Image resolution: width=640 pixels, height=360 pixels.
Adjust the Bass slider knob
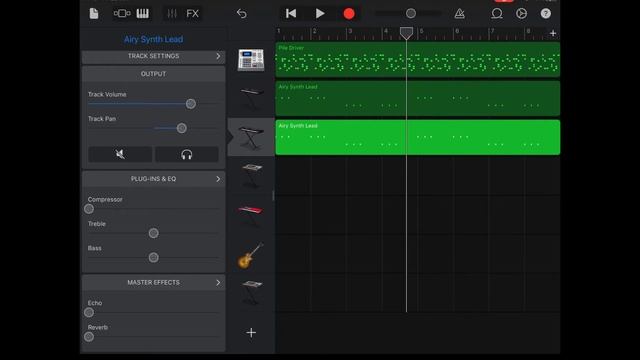(153, 258)
